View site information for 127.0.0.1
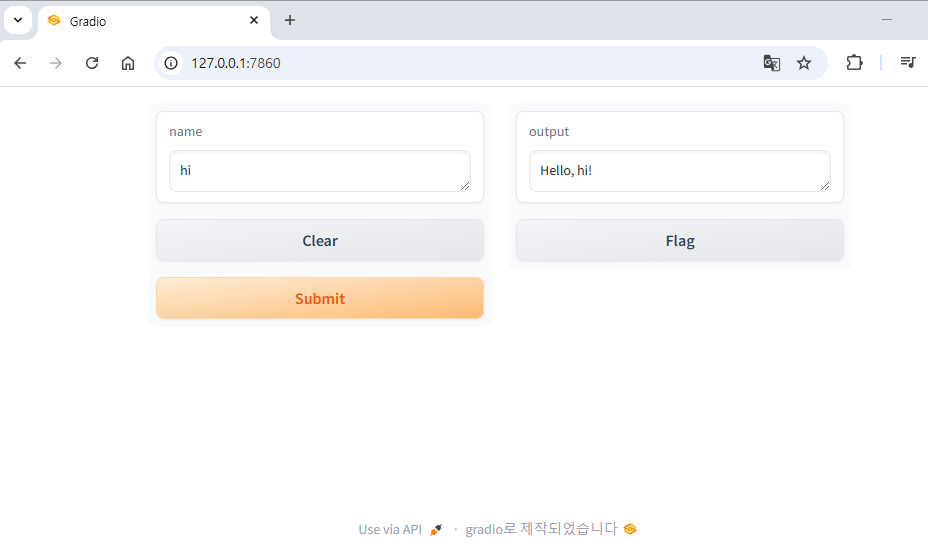The height and width of the screenshot is (551, 928). click(171, 63)
